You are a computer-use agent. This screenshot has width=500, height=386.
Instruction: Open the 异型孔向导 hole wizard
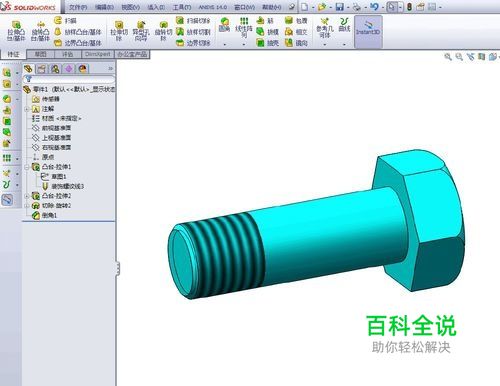[x=141, y=31]
